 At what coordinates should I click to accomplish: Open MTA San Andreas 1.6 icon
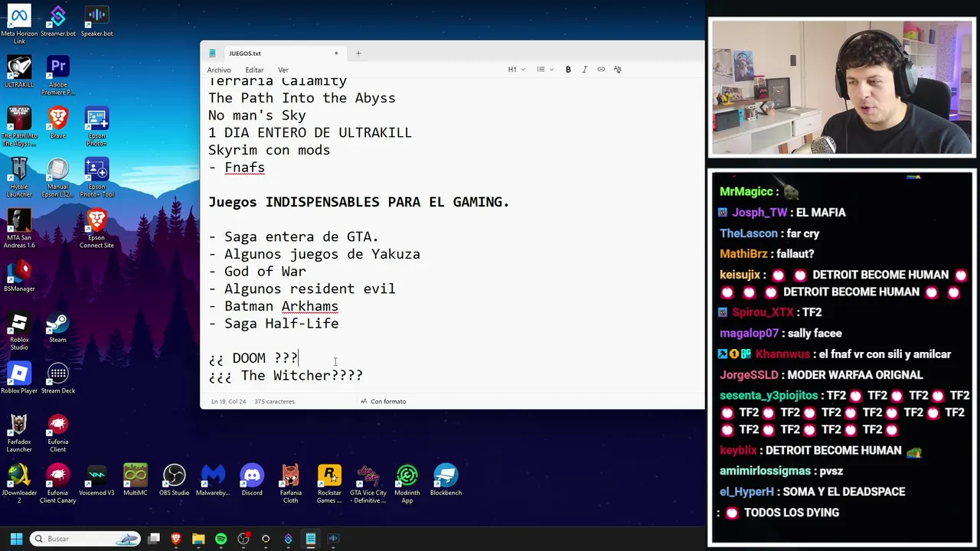click(19, 228)
